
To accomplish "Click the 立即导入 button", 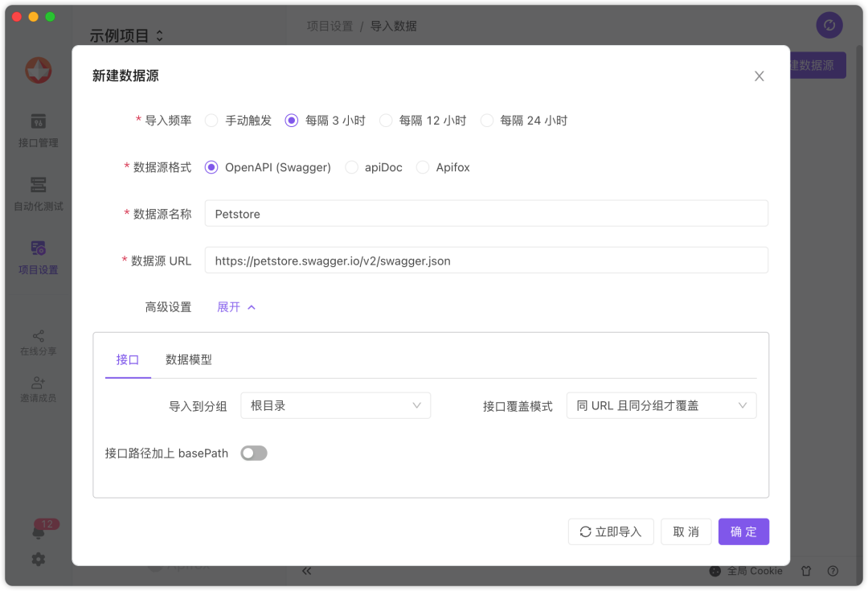I will 611,531.
